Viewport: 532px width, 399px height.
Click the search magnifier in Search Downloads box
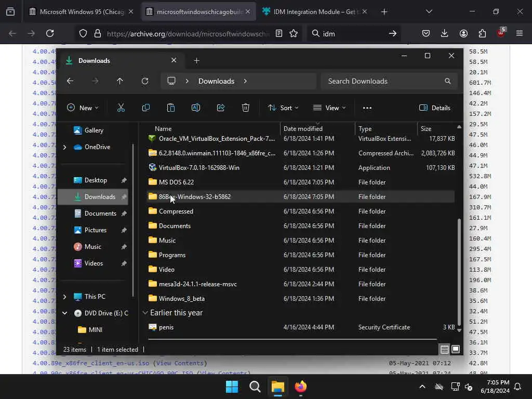pos(447,81)
